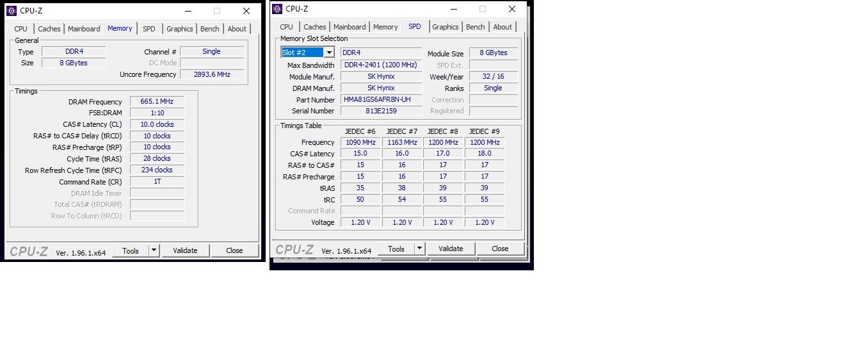
Task: Click the empty SPD Ext. field
Action: point(494,65)
